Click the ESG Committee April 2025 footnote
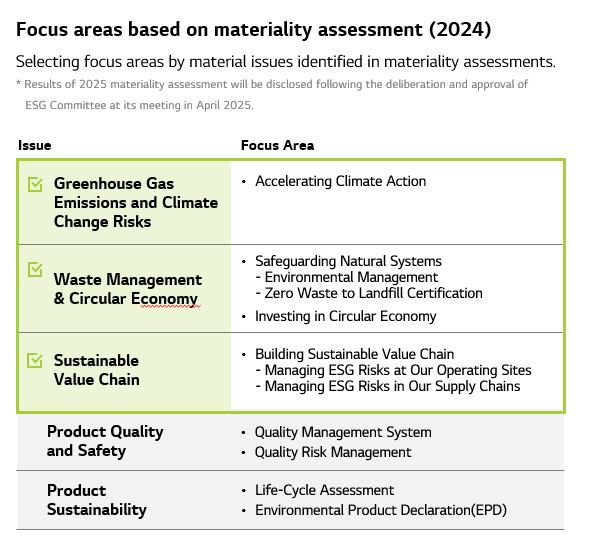The height and width of the screenshot is (554, 592). coord(139,105)
